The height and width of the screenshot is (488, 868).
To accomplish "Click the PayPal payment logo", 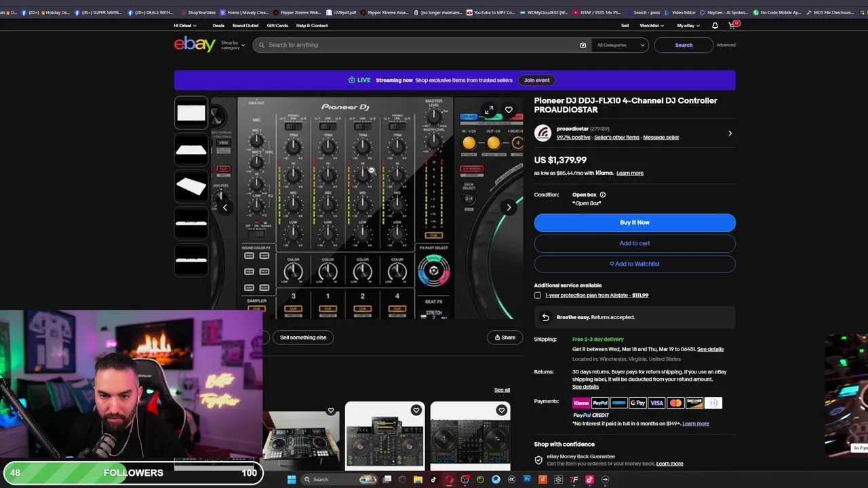I will coord(600,403).
